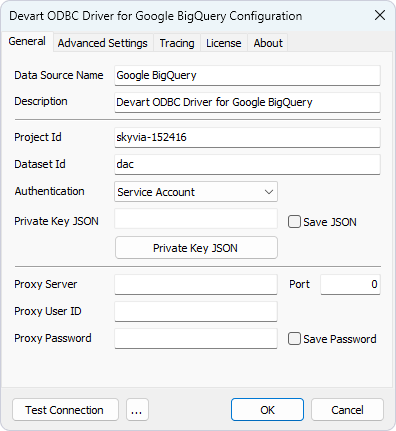Click the Description label
Viewport: 396px width, 431px height.
41,101
